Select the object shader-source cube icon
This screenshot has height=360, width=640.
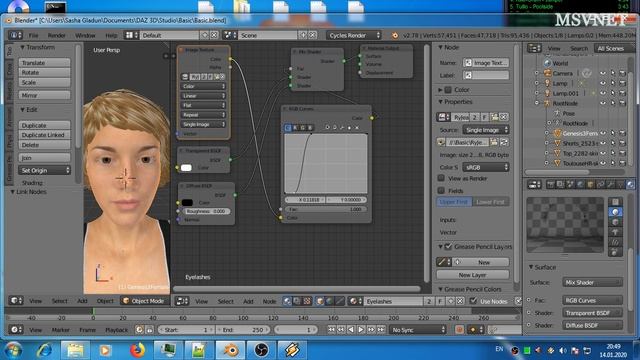click(320, 301)
